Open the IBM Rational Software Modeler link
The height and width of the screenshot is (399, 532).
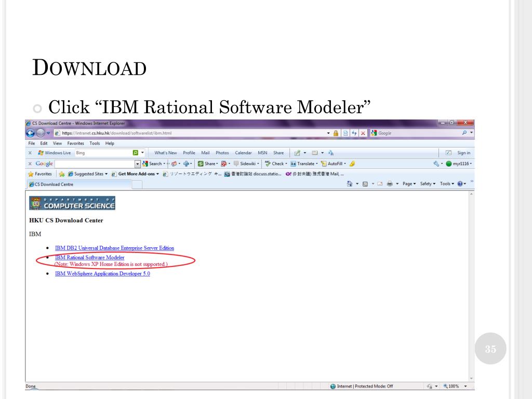pos(89,258)
